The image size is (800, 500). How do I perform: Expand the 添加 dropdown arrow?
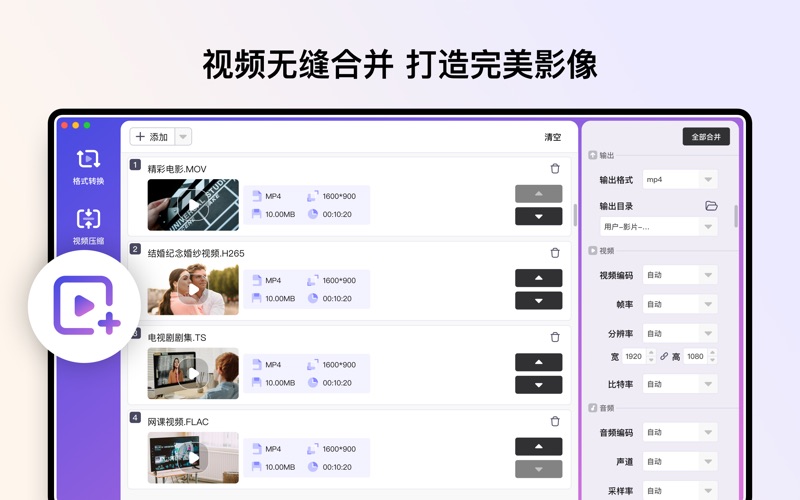pyautogui.click(x=183, y=137)
